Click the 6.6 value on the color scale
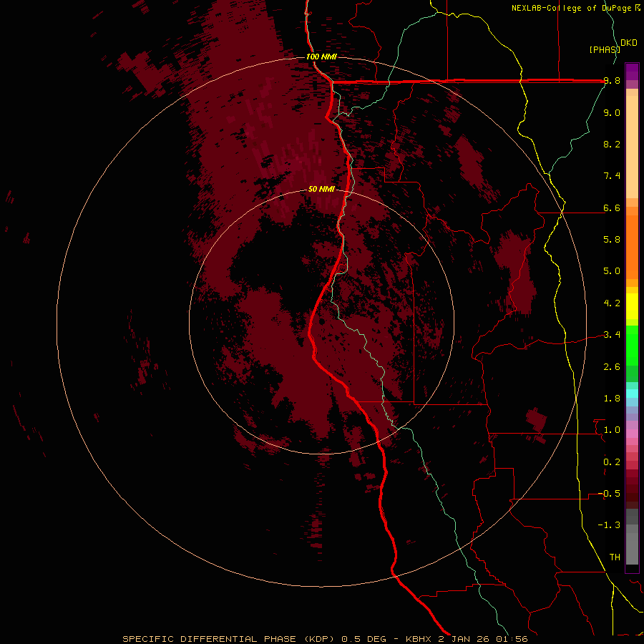 (612, 208)
